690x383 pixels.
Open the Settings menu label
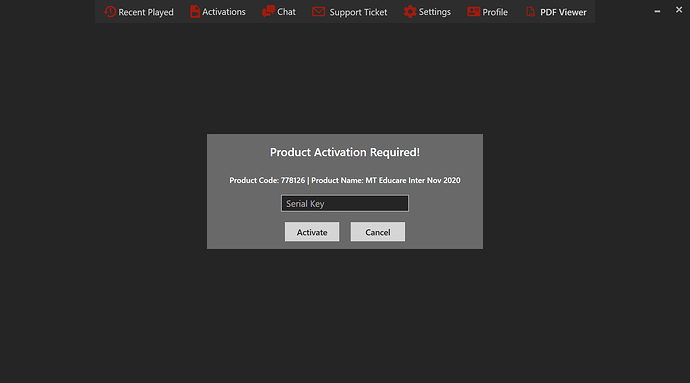click(434, 12)
